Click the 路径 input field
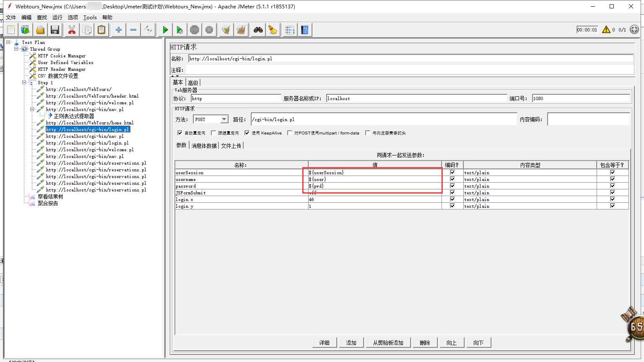The image size is (644, 362). pos(384,119)
